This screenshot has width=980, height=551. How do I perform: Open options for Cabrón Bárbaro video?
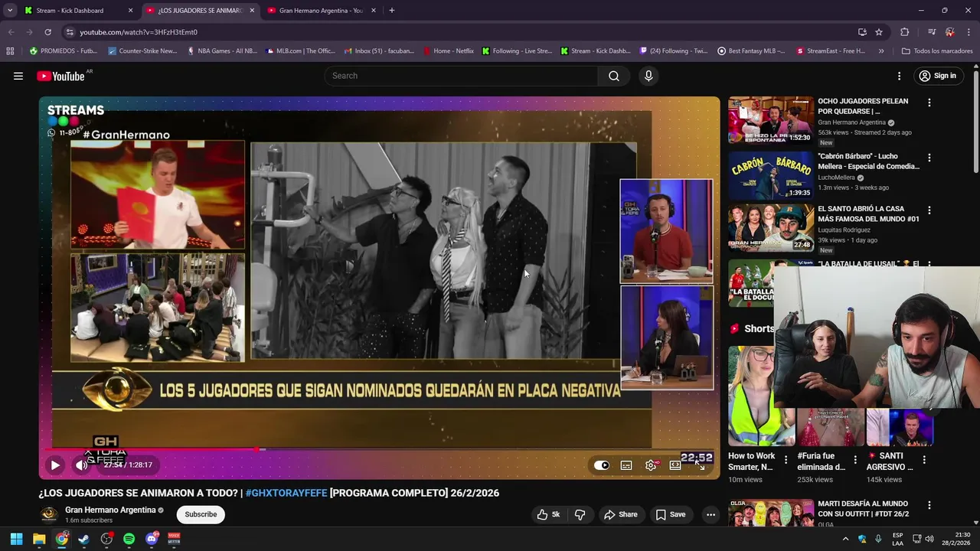tap(929, 158)
